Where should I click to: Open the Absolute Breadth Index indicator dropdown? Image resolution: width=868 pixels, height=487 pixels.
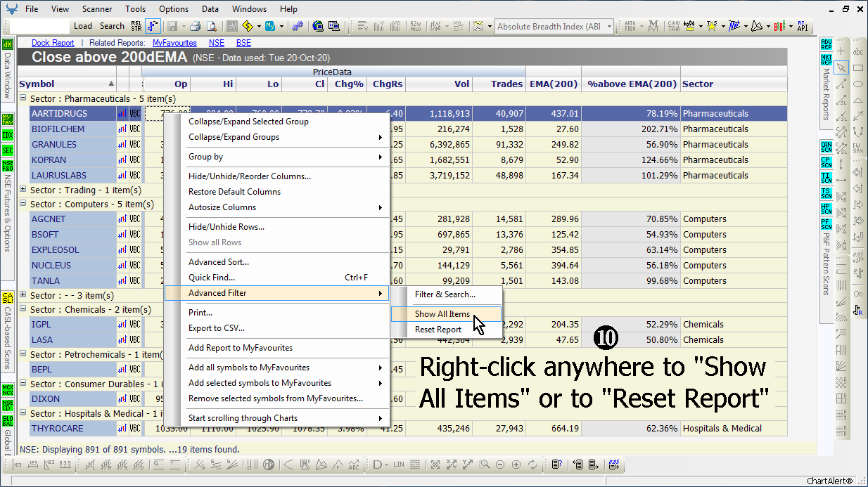tap(608, 27)
